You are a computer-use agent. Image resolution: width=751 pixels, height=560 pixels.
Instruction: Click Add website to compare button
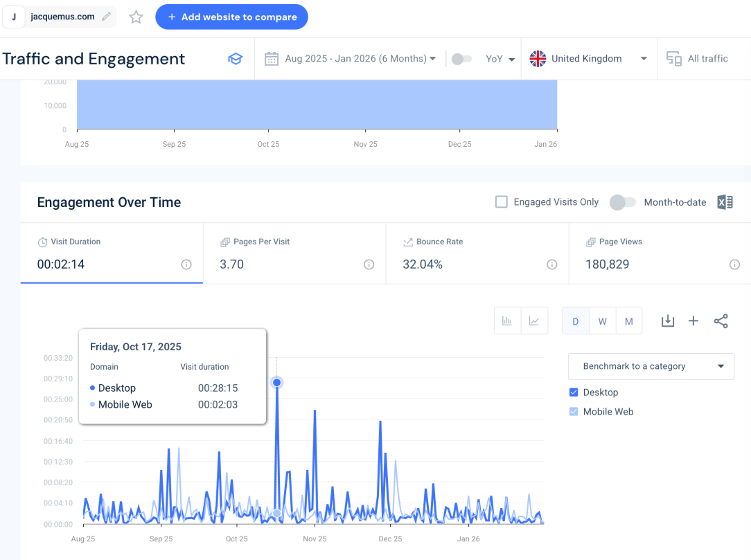(x=231, y=17)
